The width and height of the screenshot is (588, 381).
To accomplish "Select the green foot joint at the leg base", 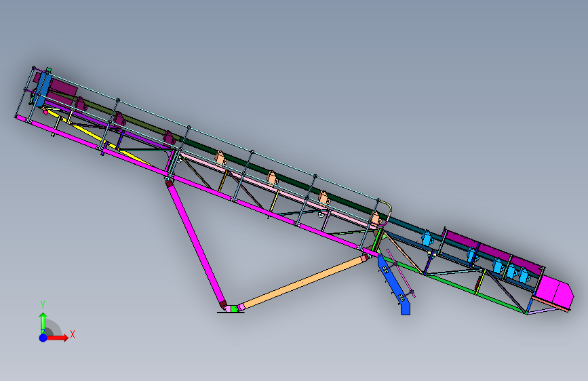I will [234, 308].
